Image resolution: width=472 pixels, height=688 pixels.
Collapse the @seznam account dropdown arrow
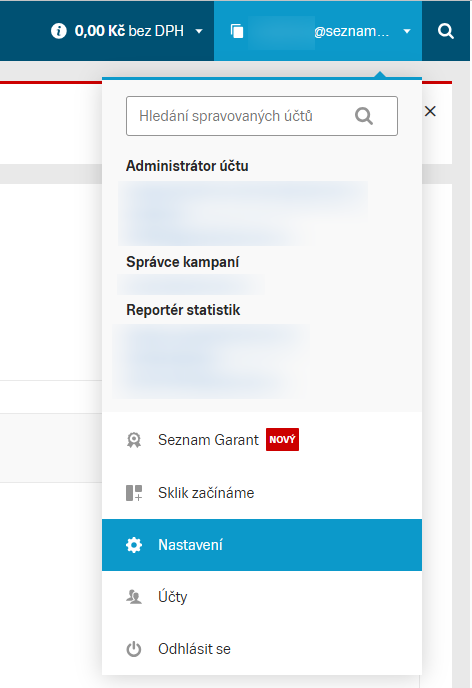click(407, 32)
